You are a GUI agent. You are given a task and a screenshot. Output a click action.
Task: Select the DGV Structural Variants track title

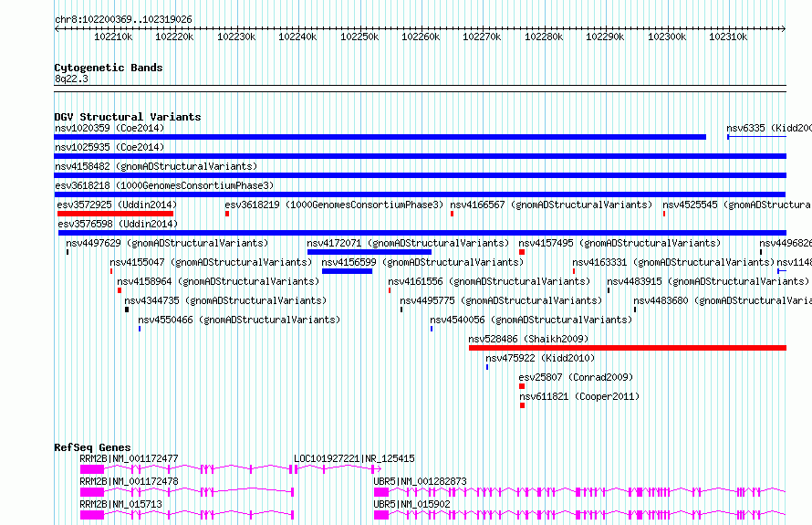click(128, 117)
